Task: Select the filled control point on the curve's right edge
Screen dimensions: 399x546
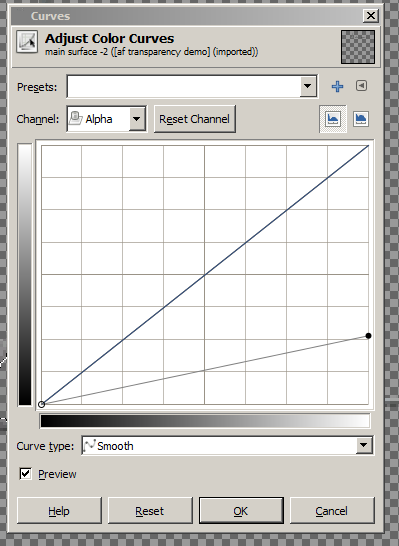Action: [368, 336]
